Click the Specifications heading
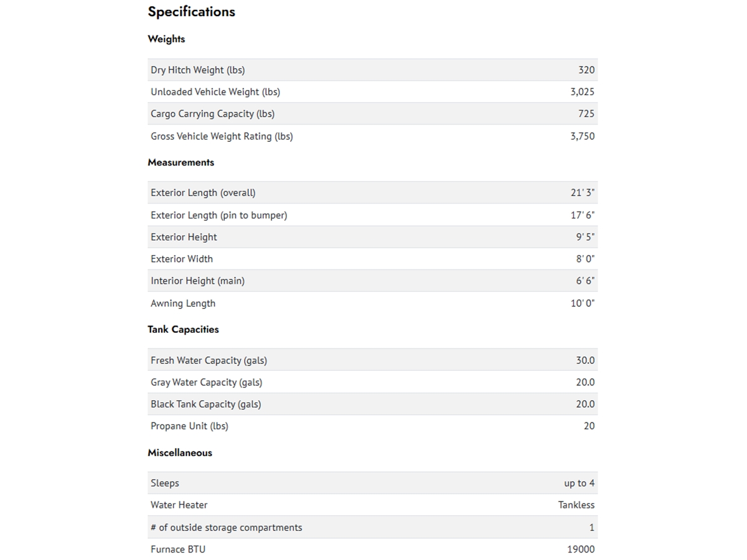Viewport: 747px width, 560px height. pos(191,12)
